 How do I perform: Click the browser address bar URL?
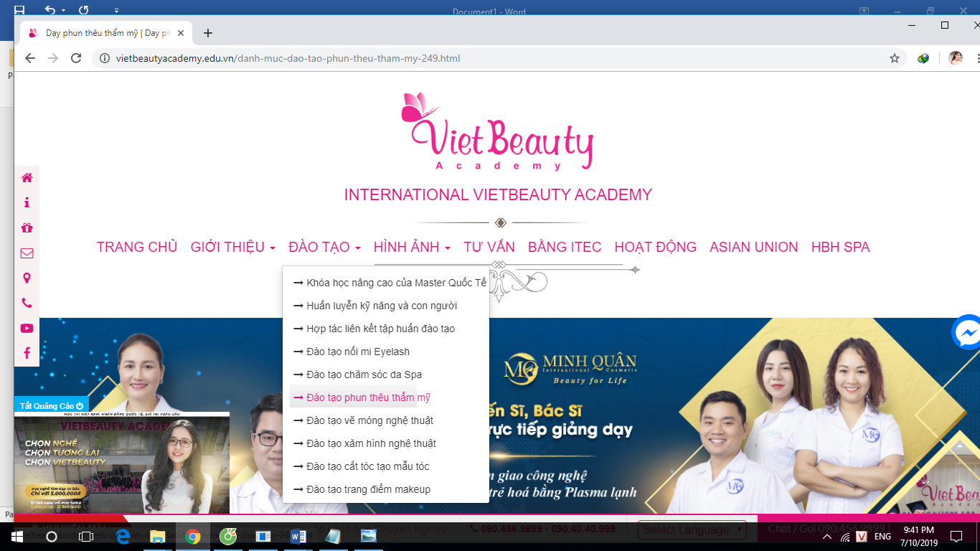point(287,59)
